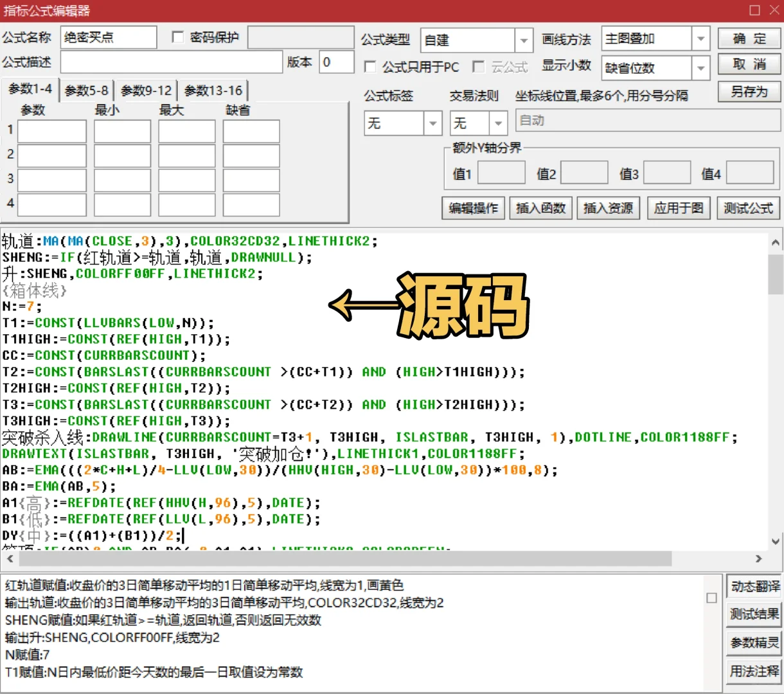Click the 公式名称 field containing 绝密买点

tap(108, 37)
